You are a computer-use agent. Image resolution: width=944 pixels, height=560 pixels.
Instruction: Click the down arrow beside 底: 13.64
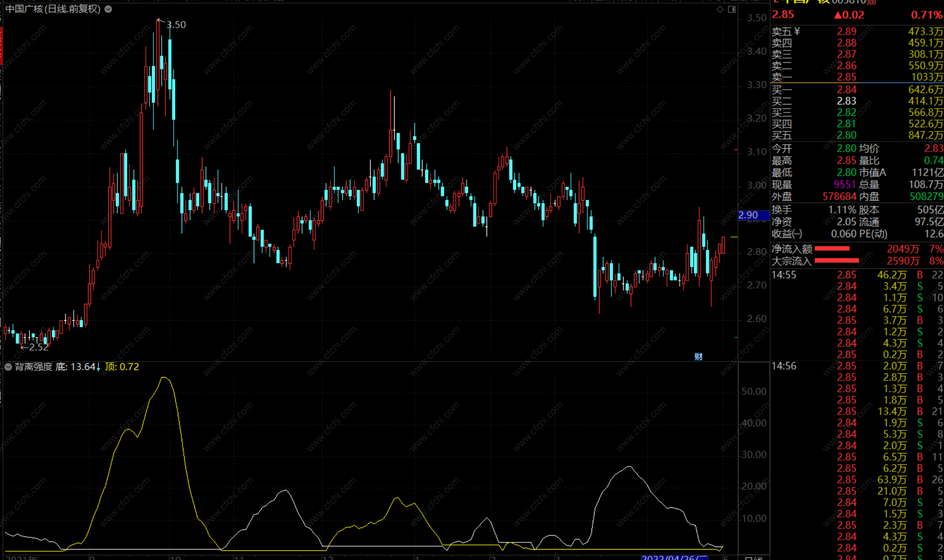[x=98, y=367]
